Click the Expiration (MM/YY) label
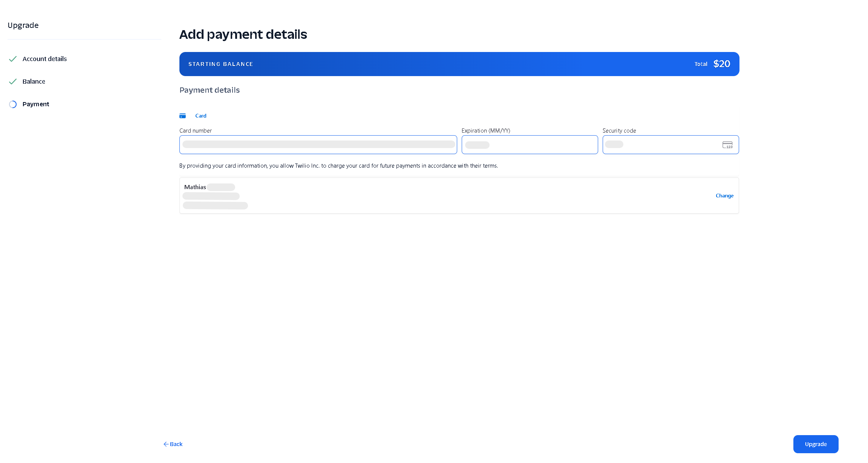The height and width of the screenshot is (463, 868). point(486,131)
